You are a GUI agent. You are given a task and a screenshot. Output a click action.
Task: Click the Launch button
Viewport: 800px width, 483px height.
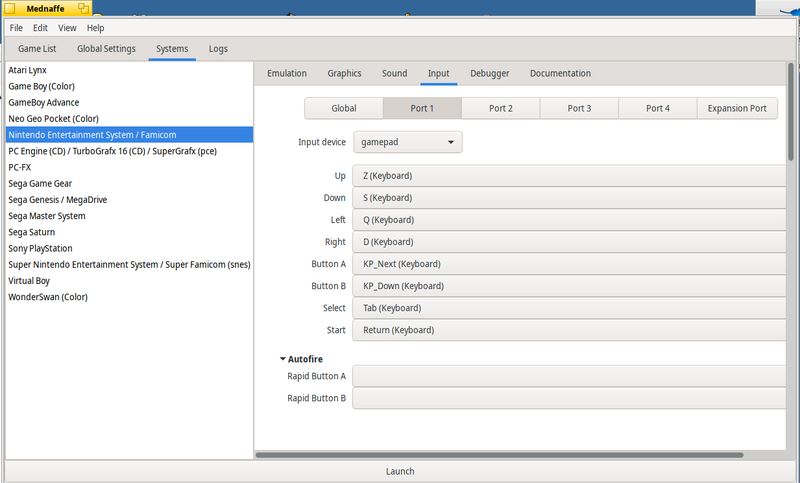(x=400, y=471)
